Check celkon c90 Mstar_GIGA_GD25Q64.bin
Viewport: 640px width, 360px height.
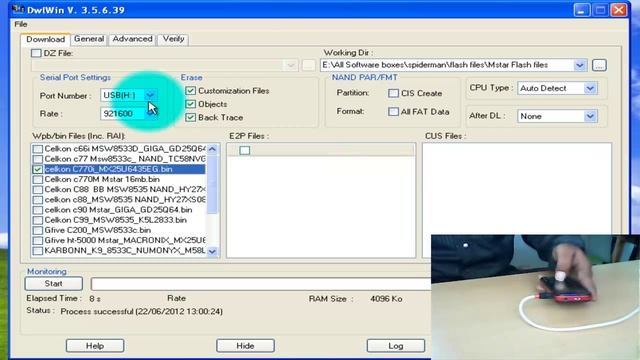click(x=38, y=210)
